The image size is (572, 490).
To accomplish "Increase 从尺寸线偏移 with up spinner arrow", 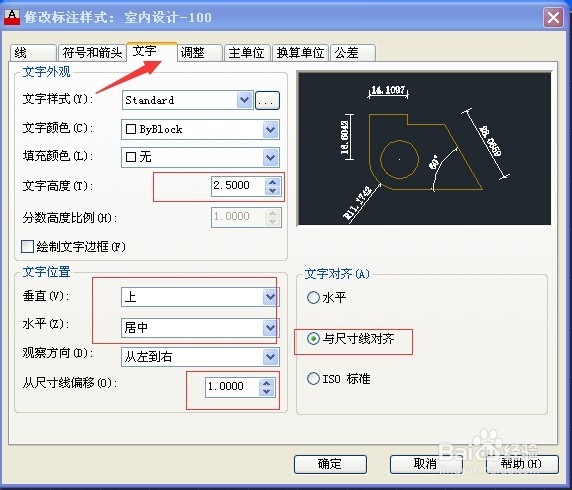I will [x=267, y=383].
